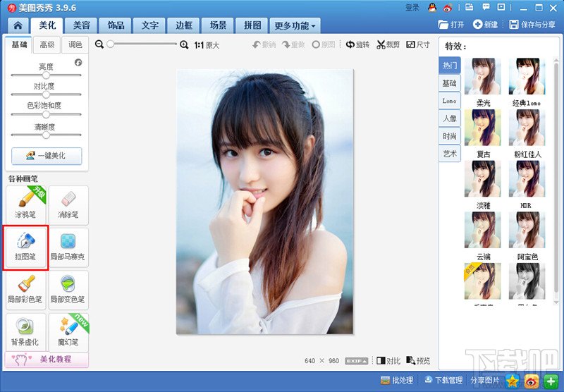Click the 清晰度 sharpness slider handle
This screenshot has width=564, height=392.
point(46,135)
